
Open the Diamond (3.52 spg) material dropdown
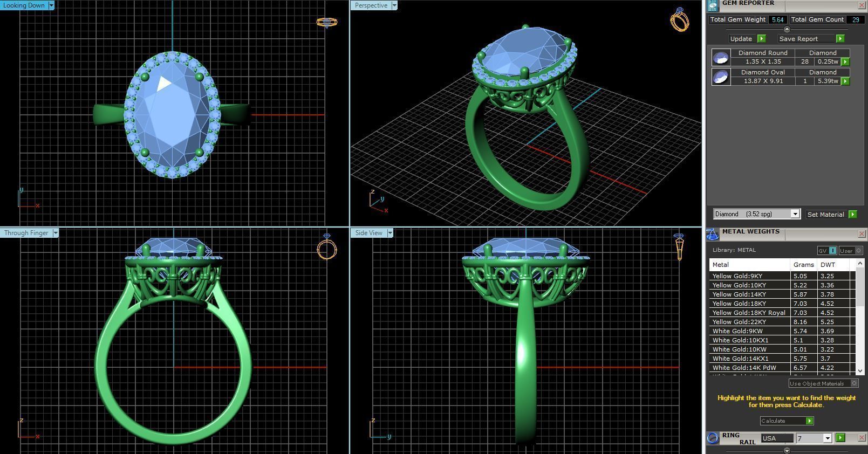click(x=795, y=214)
